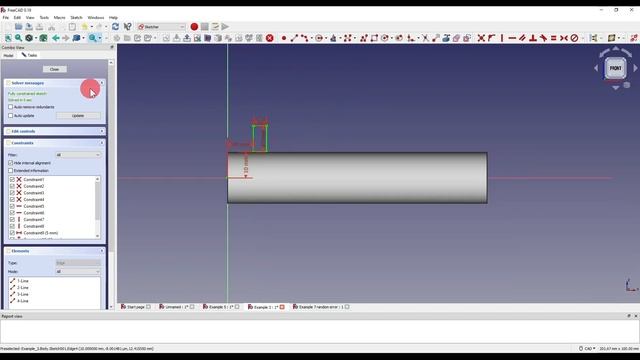Uncheck the Constraint3 checkbox

12,193
